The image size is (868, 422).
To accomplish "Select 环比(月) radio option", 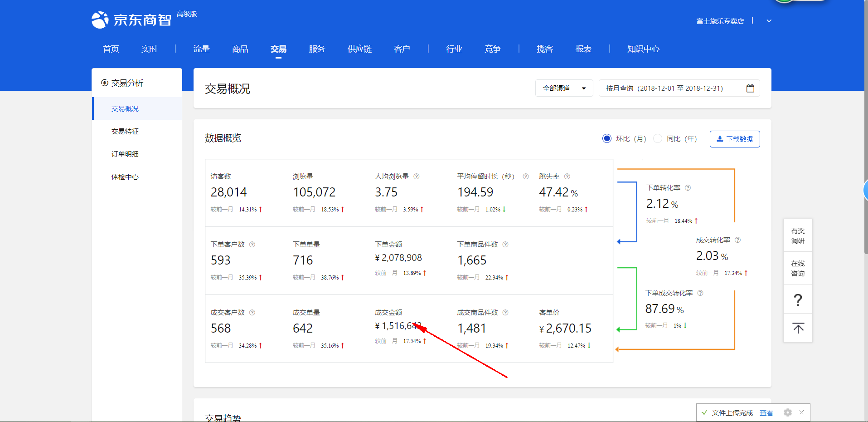I will click(607, 138).
